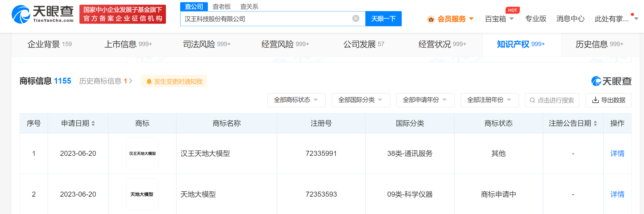The height and width of the screenshot is (214, 644).
Task: Switch to 经营风险 tab
Action: coord(285,44)
